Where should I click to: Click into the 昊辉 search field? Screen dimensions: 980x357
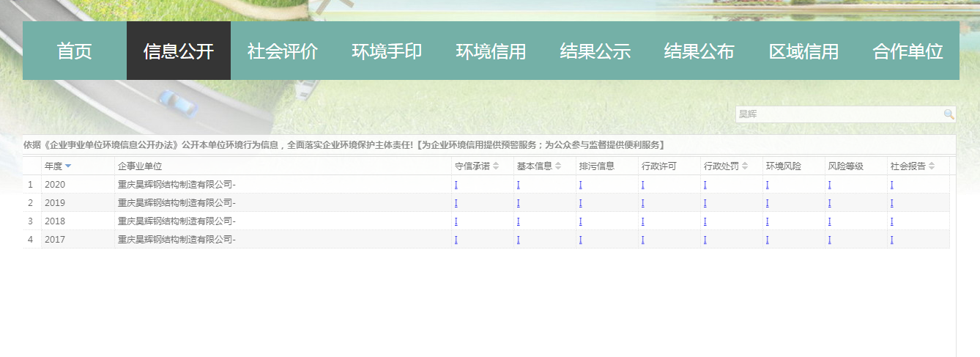pos(839,114)
